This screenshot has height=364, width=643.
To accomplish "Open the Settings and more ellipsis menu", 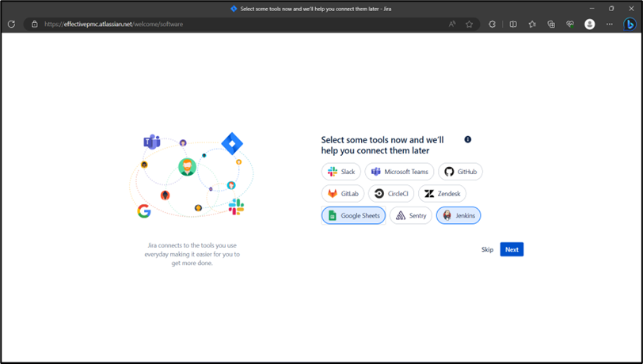I will 610,25.
